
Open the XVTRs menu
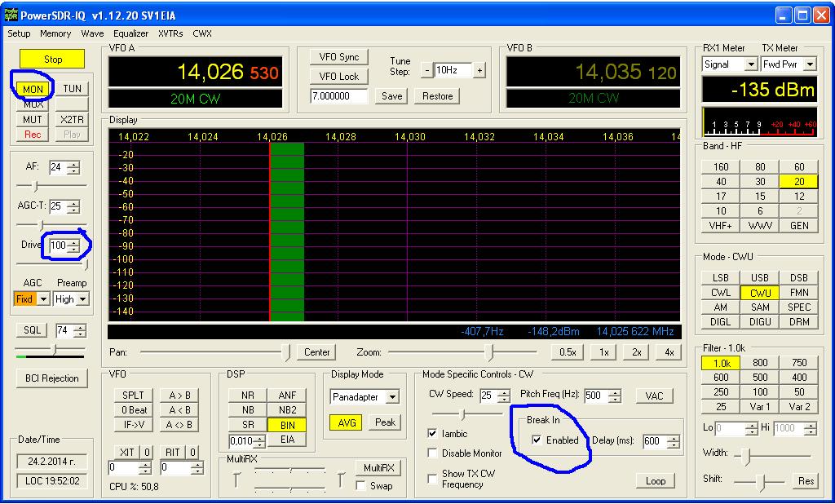tap(170, 33)
